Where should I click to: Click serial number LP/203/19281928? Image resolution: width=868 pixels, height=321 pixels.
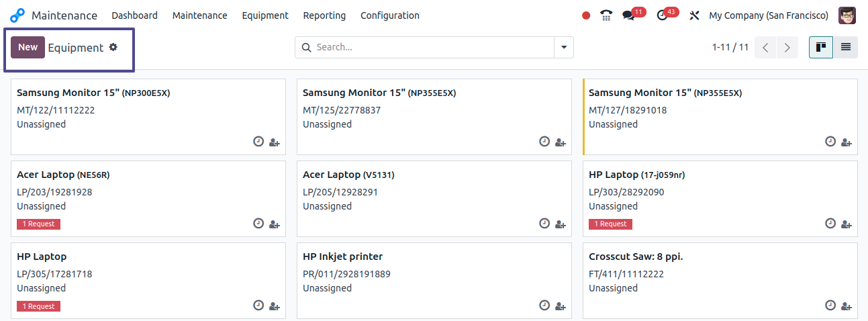(54, 192)
